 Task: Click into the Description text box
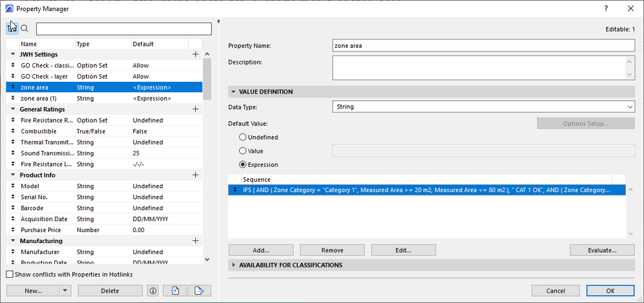tap(479, 68)
